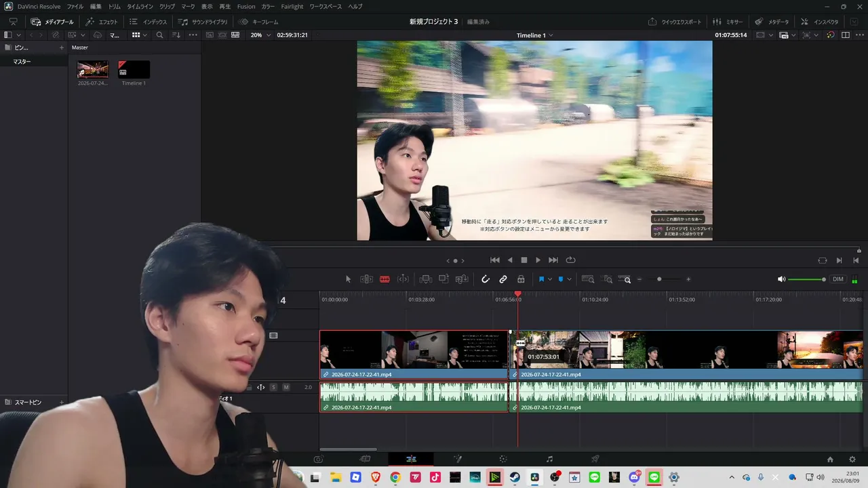The image size is (868, 488).
Task: Open the Fairlight page music note icon
Action: tap(549, 460)
